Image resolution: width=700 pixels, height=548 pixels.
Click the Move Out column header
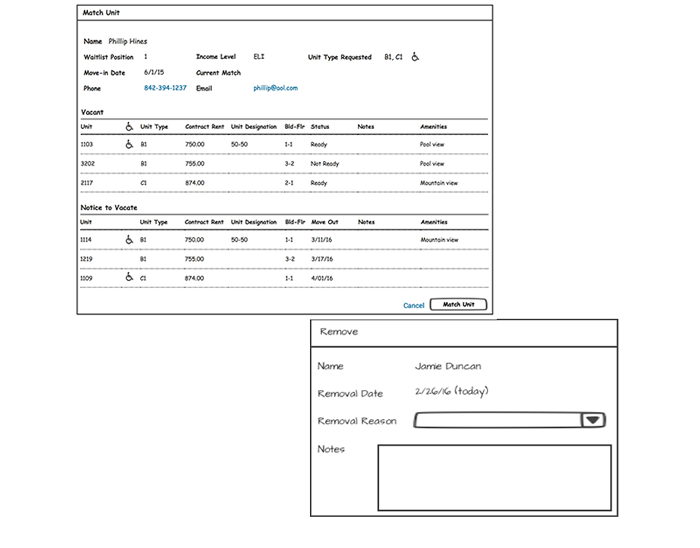(325, 222)
